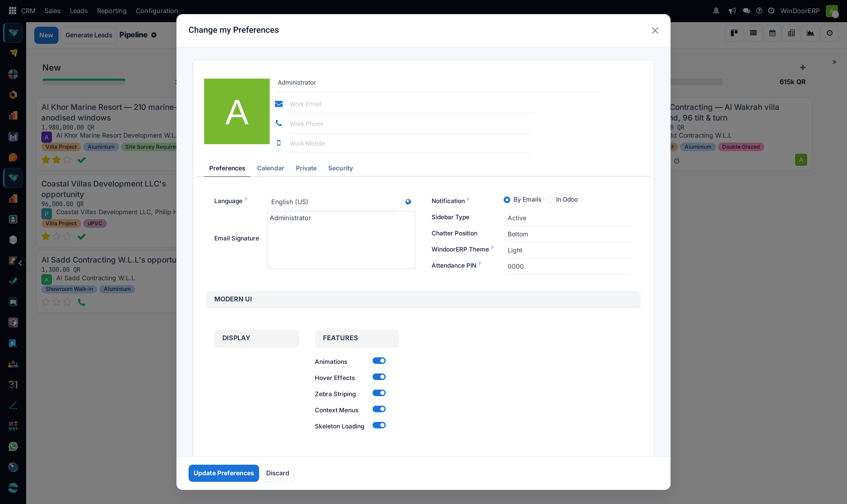Close the Change my Preferences dialog
This screenshot has width=847, height=504.
(655, 30)
